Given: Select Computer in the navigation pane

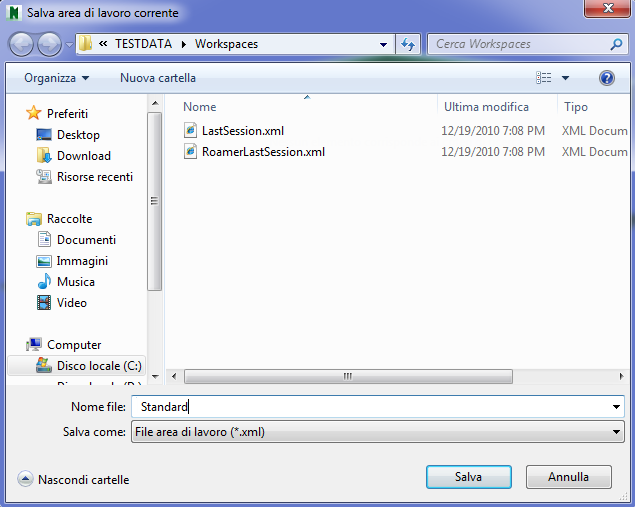Looking at the screenshot, I should coord(74,345).
